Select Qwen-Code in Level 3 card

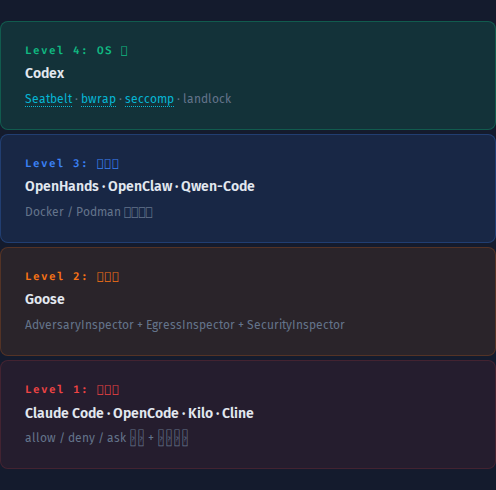tap(218, 186)
